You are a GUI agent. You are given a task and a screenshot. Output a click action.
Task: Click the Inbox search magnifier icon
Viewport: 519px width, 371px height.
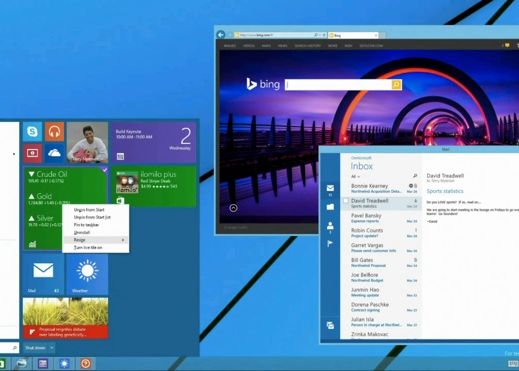coord(415,176)
